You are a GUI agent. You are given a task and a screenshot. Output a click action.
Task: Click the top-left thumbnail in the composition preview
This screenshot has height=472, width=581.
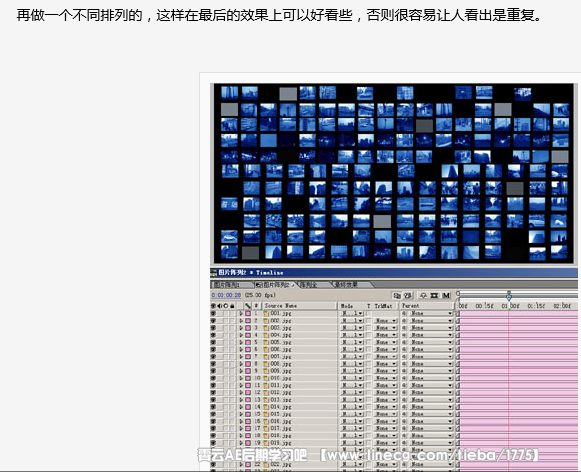click(229, 92)
